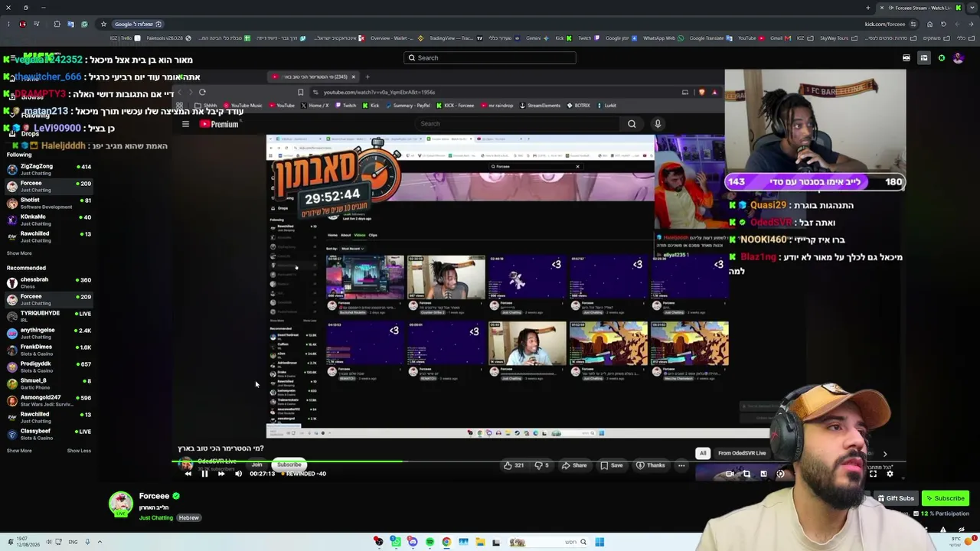
Task: Open Shmuel_8 recommended channel
Action: [49, 383]
